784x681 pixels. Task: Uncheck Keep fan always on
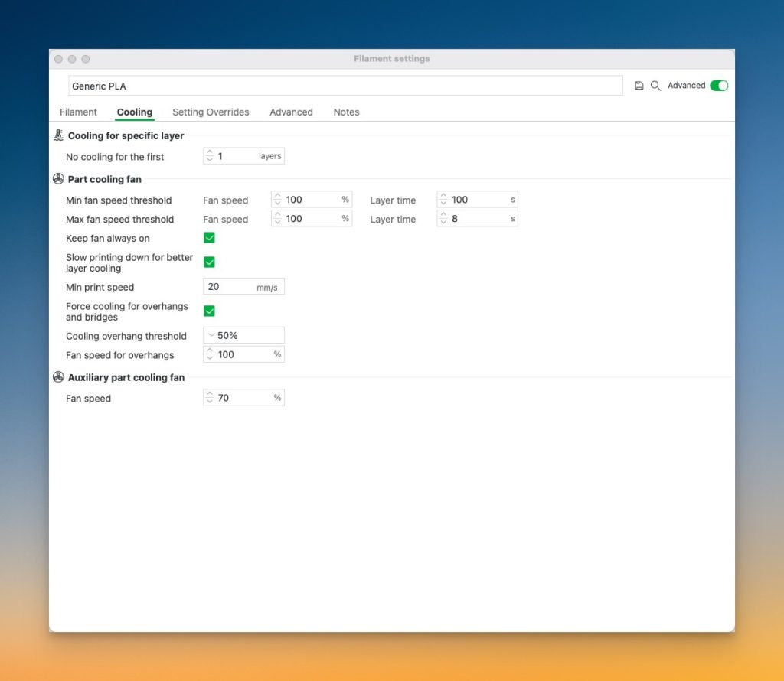pos(209,238)
